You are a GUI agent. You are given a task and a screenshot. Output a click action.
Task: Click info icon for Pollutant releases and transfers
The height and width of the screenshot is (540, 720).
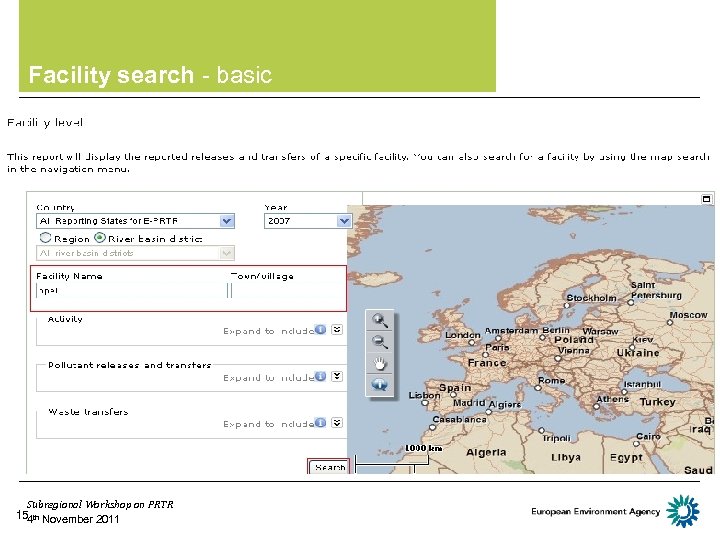coord(321,376)
